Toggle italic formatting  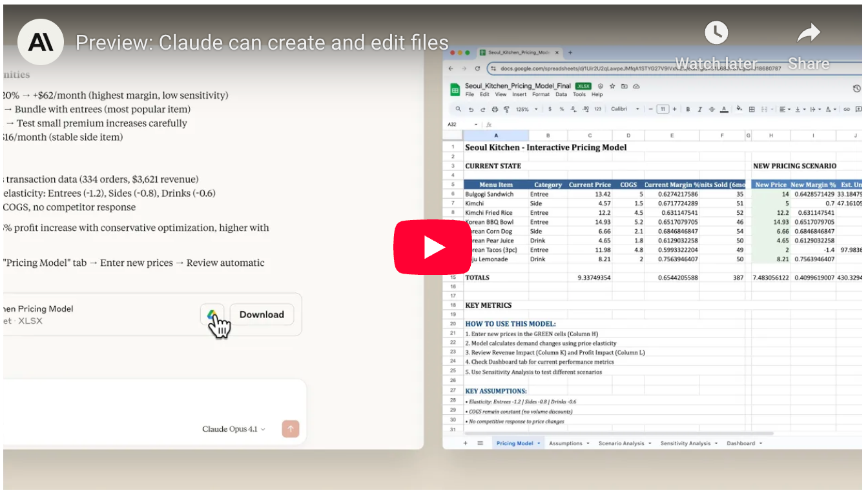[699, 109]
